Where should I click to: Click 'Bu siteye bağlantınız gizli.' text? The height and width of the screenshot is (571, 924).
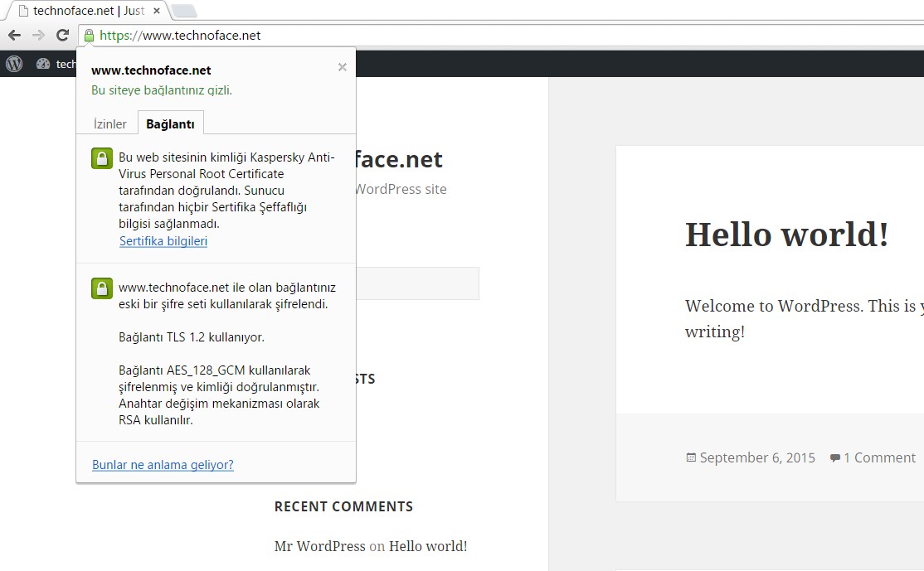[x=162, y=90]
